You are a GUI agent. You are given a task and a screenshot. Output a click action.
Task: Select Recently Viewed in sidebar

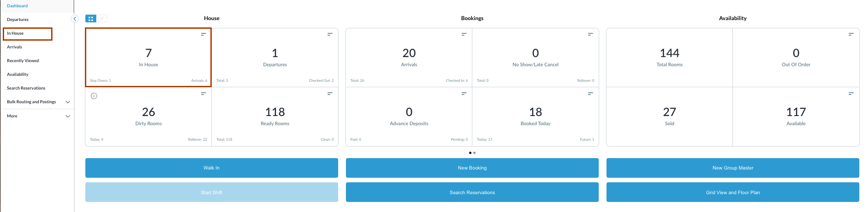coord(23,61)
